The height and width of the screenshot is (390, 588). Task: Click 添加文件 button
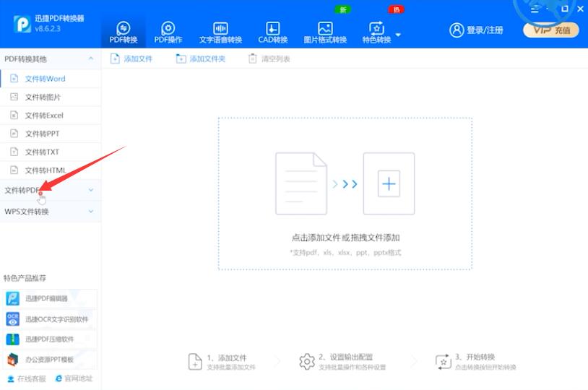pos(131,58)
